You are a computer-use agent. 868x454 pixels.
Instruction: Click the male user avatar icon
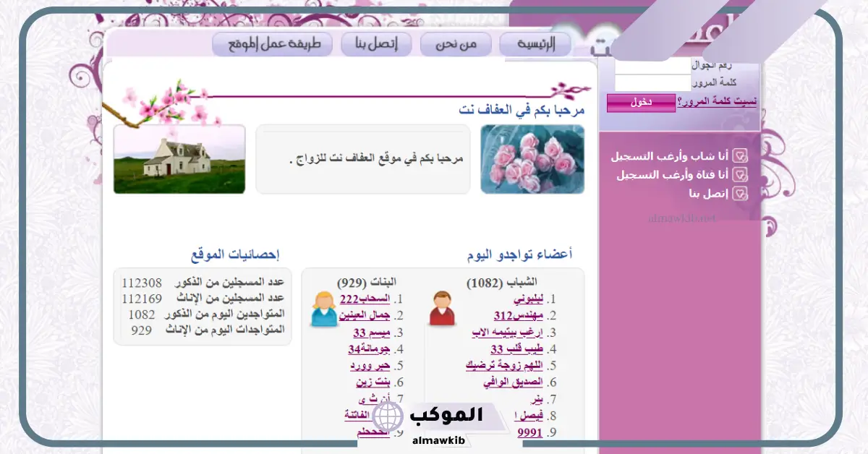[443, 309]
